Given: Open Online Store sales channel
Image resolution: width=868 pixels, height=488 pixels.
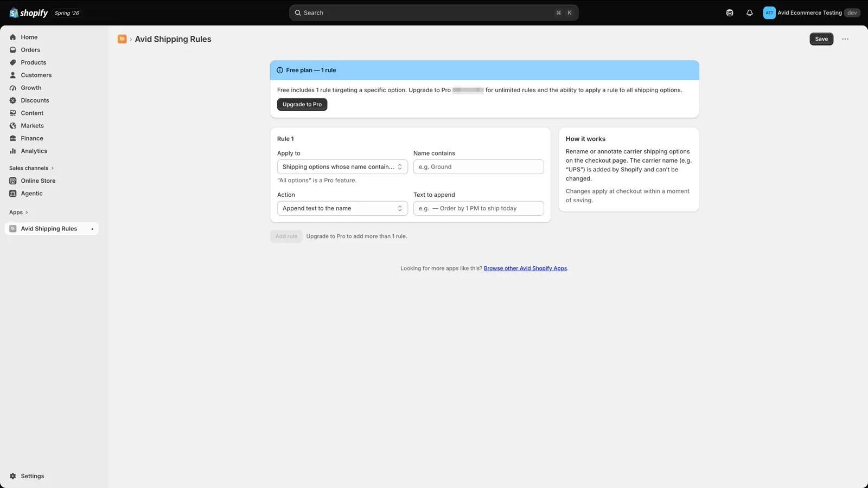Looking at the screenshot, I should tap(52, 181).
